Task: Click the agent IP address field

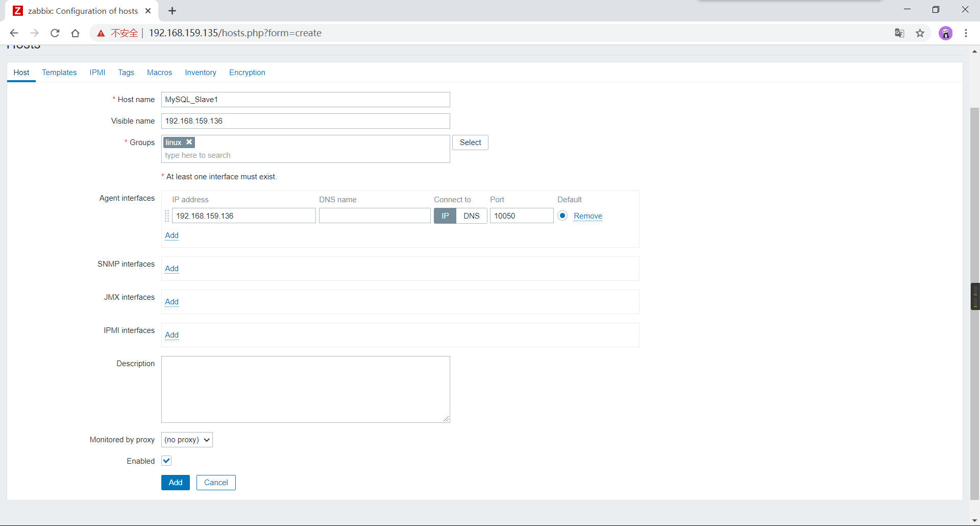Action: pos(244,216)
